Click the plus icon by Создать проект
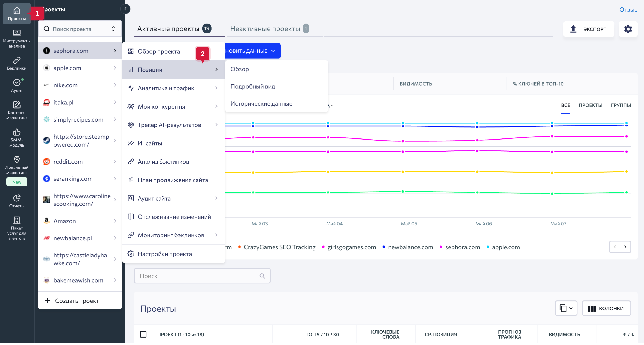644x345 pixels. (x=47, y=300)
